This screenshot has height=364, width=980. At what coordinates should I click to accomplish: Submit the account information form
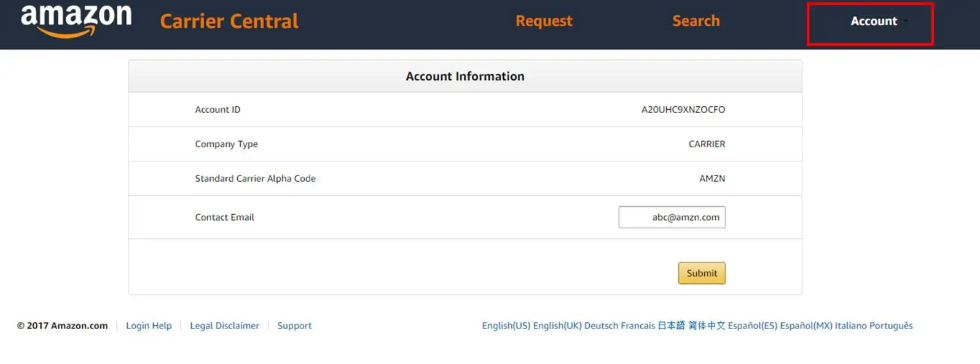[701, 273]
